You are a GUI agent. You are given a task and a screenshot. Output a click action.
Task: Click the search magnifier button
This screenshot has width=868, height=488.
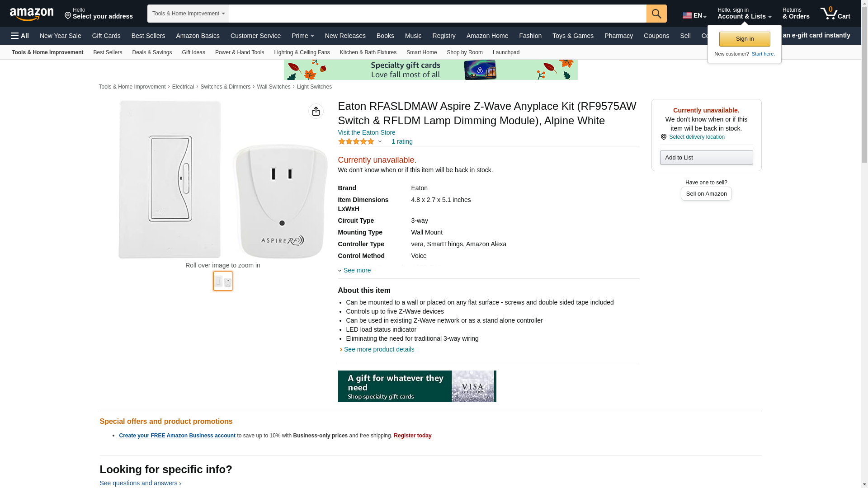(x=656, y=14)
